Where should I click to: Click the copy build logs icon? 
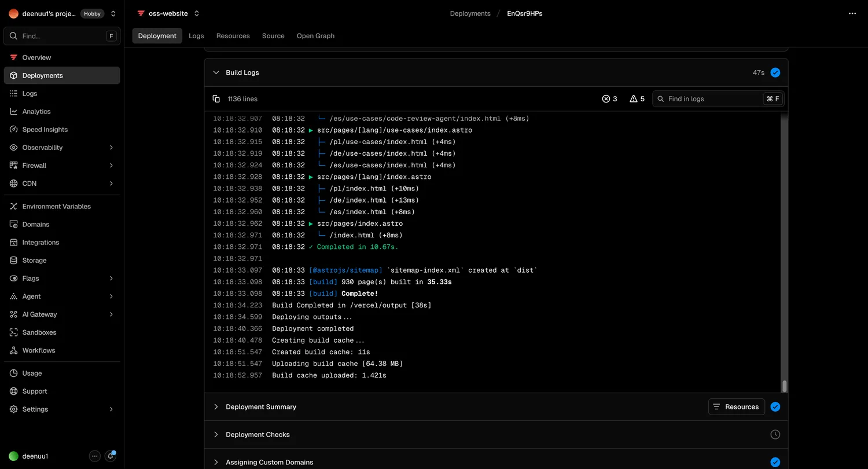pos(216,98)
